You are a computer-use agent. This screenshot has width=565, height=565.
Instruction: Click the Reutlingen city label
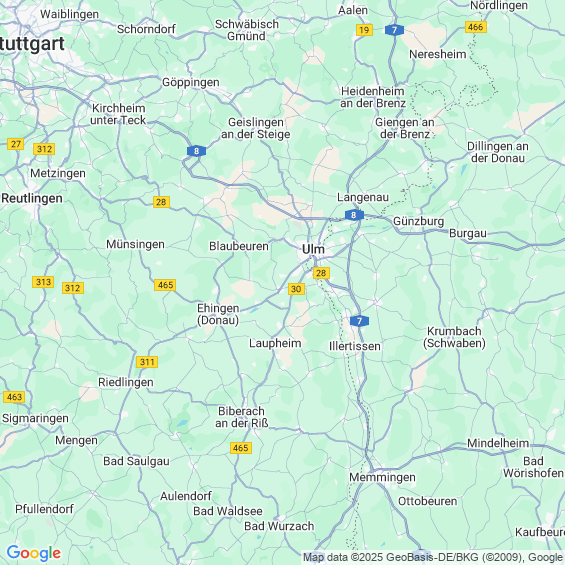32,199
